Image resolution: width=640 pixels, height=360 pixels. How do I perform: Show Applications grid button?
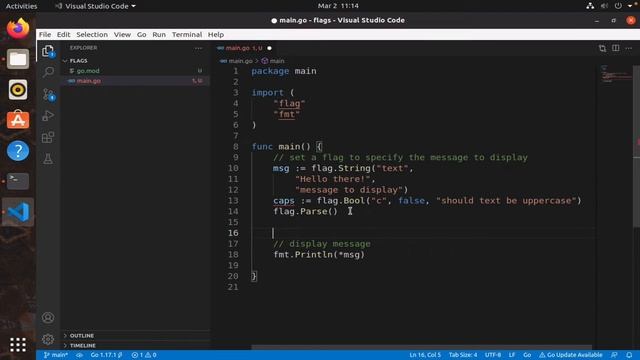(18, 344)
